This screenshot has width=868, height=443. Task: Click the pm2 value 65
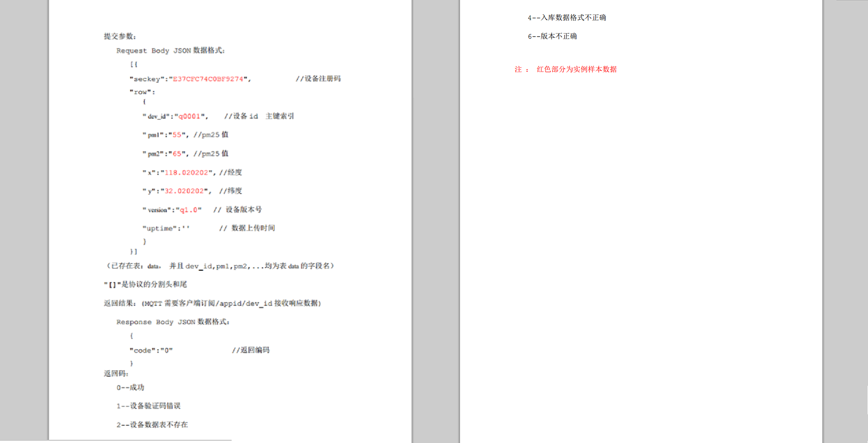[x=176, y=154]
